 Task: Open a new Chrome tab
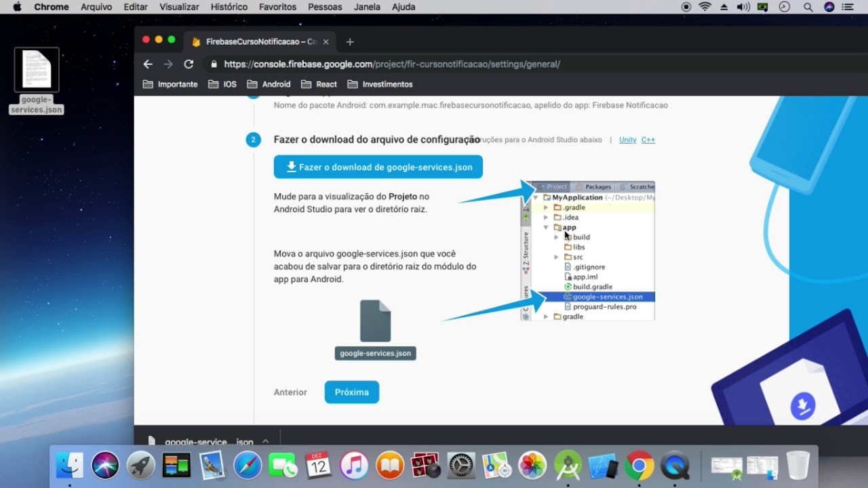(350, 41)
